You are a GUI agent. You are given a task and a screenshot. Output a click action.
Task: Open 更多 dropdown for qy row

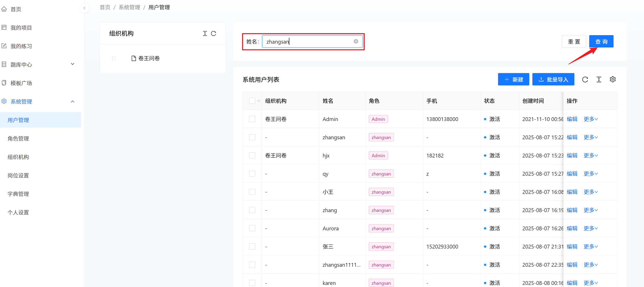tap(591, 174)
